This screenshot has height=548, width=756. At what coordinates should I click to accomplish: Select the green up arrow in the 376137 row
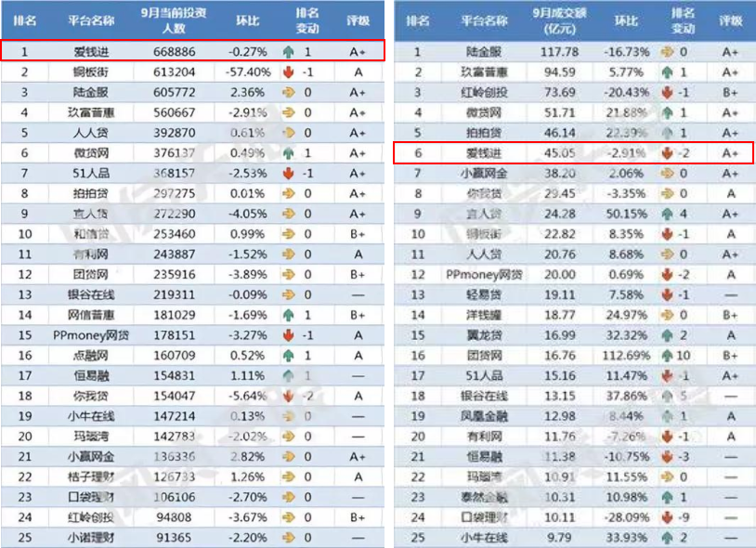[288, 153]
